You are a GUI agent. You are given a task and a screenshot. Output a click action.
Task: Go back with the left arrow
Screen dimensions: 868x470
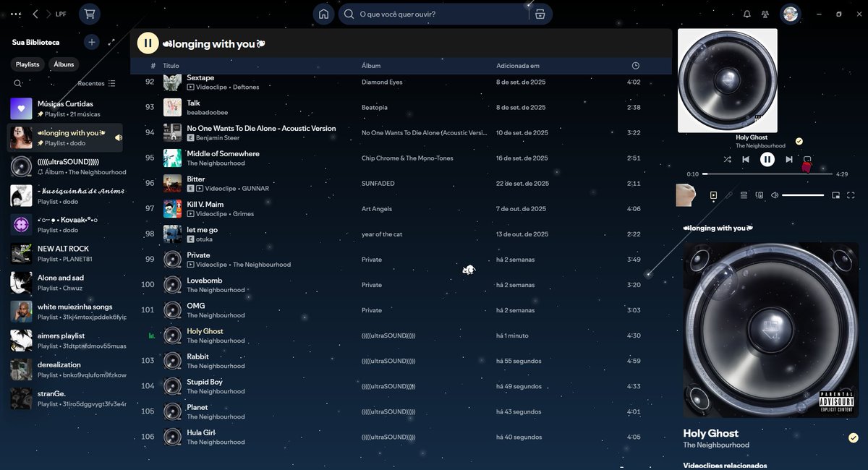pyautogui.click(x=35, y=14)
